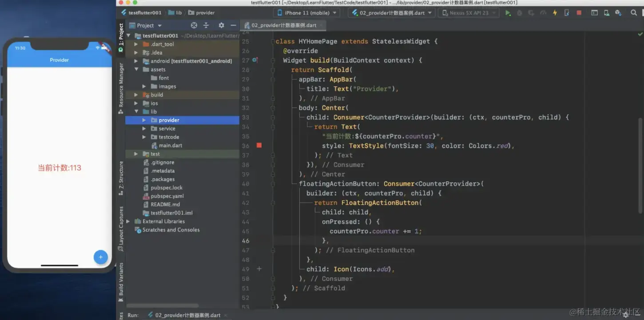Viewport: 644px width, 320px height.
Task: Select pubspec.lock file
Action: [x=167, y=188]
